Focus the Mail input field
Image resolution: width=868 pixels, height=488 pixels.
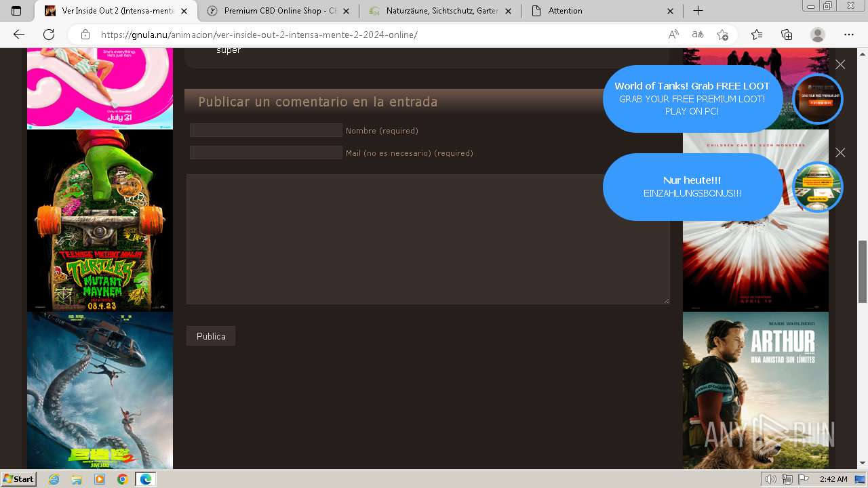pyautogui.click(x=266, y=152)
